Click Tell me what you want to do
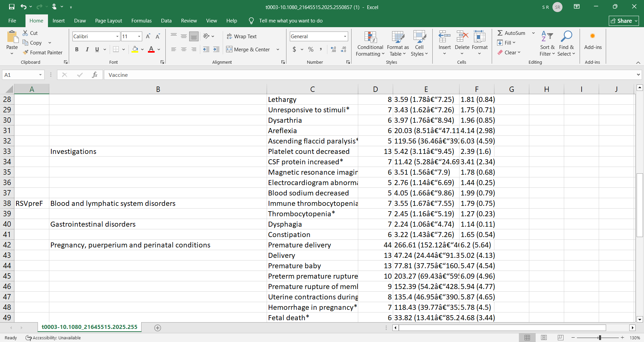 (x=290, y=21)
